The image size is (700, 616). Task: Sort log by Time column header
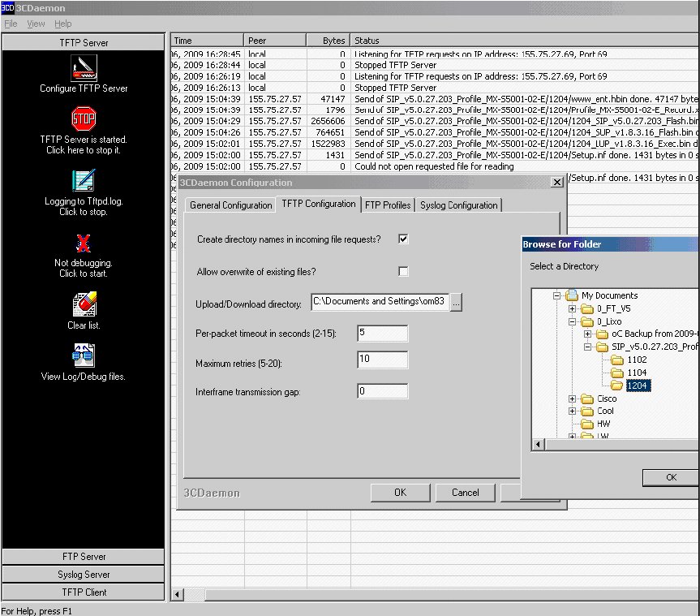pos(207,41)
